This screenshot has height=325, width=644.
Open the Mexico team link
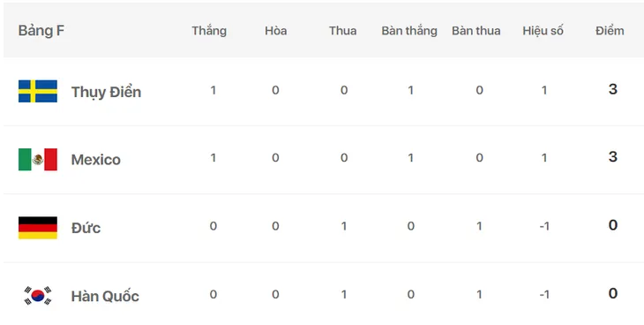(95, 160)
